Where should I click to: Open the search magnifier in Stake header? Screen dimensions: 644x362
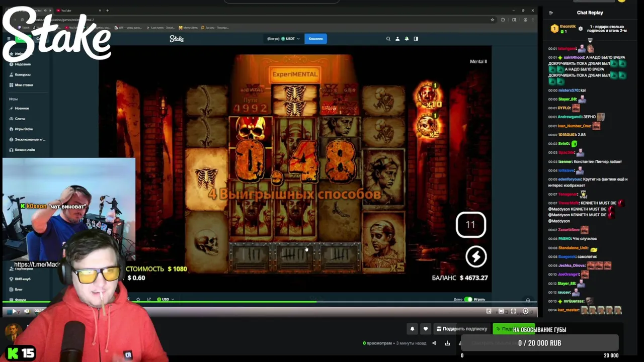pyautogui.click(x=388, y=39)
